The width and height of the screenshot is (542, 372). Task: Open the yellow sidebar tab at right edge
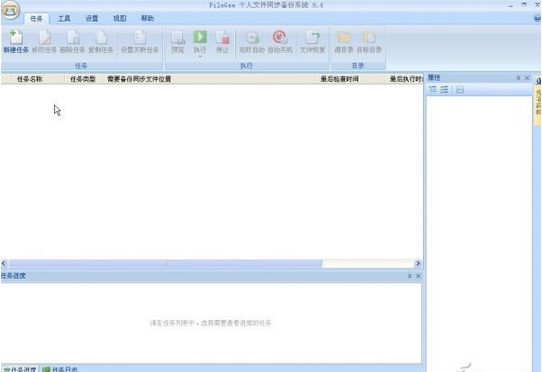click(538, 100)
